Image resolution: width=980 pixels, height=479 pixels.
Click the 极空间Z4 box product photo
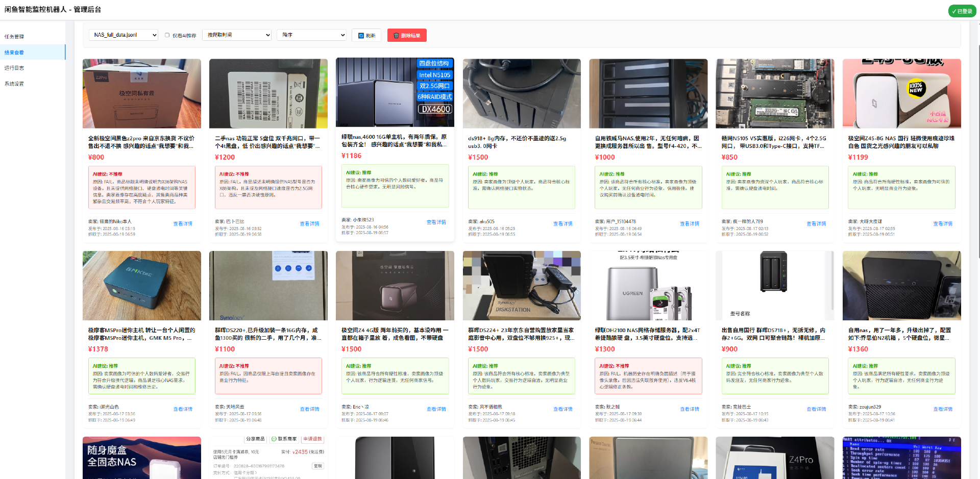pyautogui.click(x=395, y=286)
